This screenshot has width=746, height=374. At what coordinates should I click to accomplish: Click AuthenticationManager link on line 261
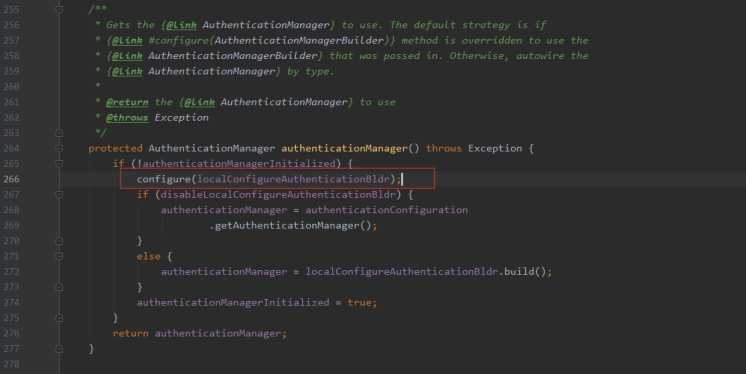[x=284, y=102]
